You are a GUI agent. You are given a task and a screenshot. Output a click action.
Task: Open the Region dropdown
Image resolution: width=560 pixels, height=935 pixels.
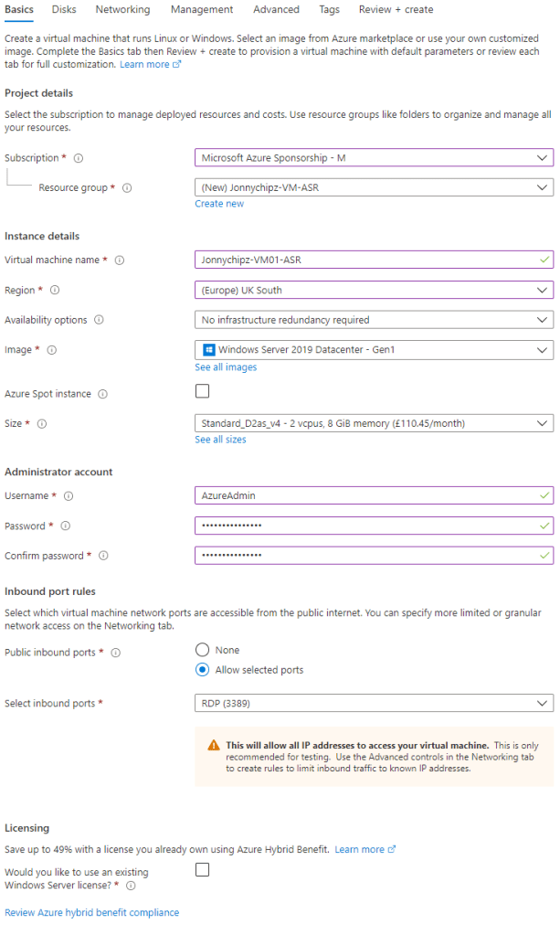point(374,290)
